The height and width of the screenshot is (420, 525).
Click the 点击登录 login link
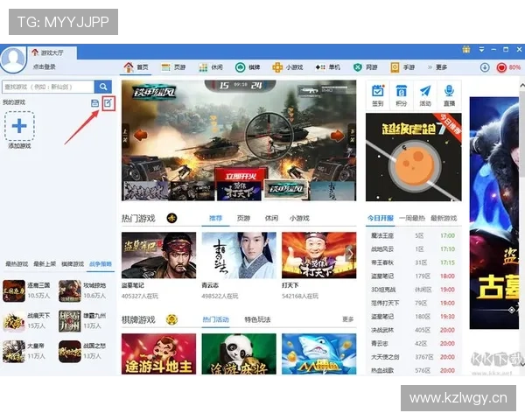pos(44,67)
